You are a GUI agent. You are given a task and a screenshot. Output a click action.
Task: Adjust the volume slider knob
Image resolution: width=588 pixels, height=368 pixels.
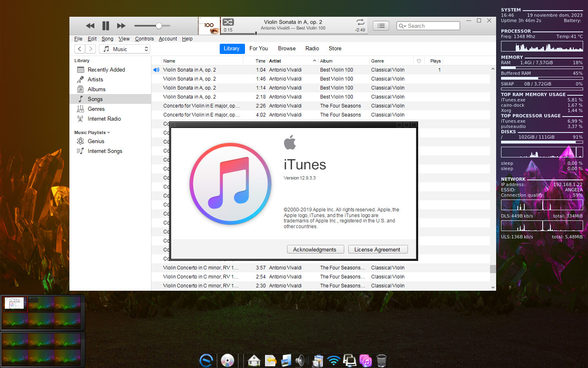[159, 26]
